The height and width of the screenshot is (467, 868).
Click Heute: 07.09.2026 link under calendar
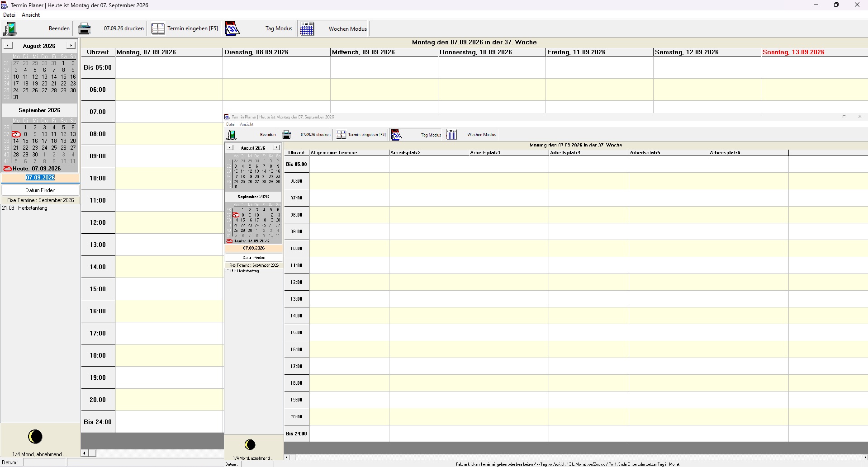coord(37,169)
